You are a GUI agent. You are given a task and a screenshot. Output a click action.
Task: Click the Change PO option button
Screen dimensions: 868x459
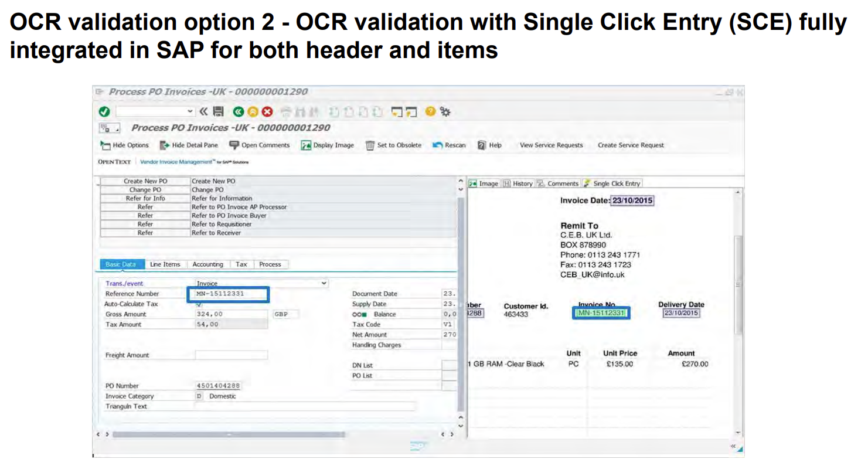point(145,190)
